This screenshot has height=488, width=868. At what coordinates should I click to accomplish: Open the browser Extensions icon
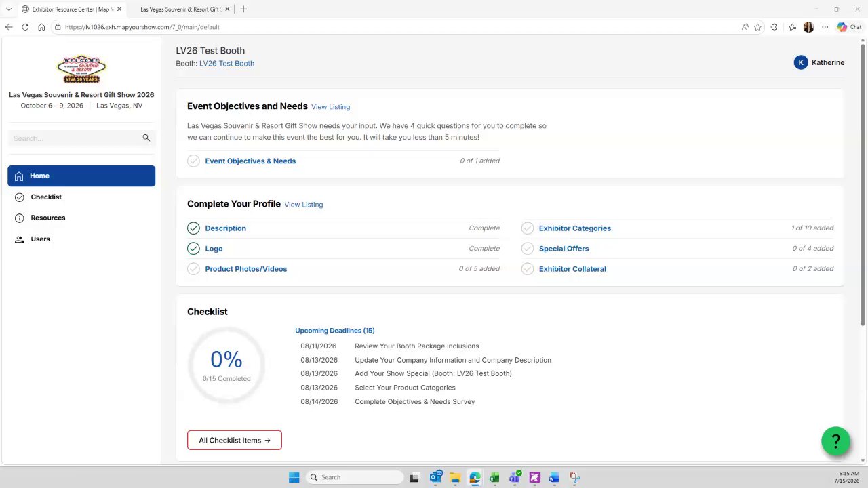point(774,27)
